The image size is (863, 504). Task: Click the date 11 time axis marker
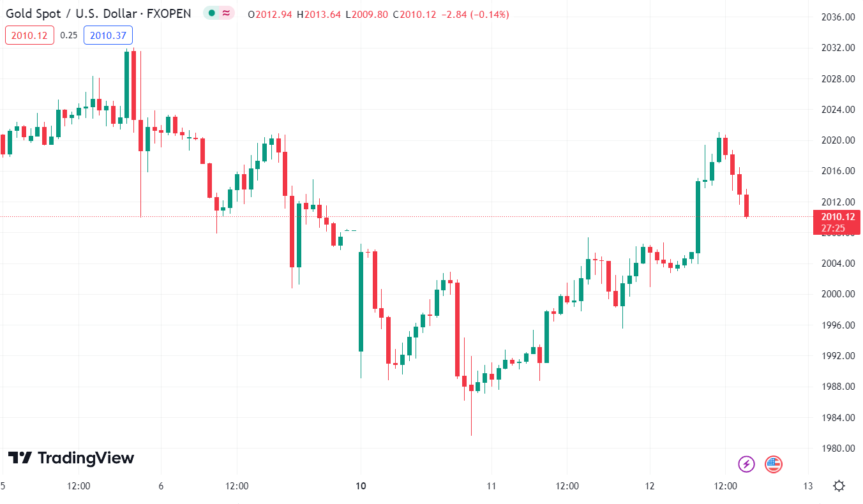[x=492, y=486]
